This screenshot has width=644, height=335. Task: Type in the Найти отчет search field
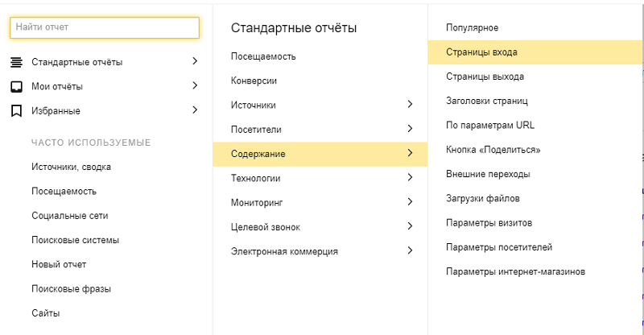tap(105, 27)
